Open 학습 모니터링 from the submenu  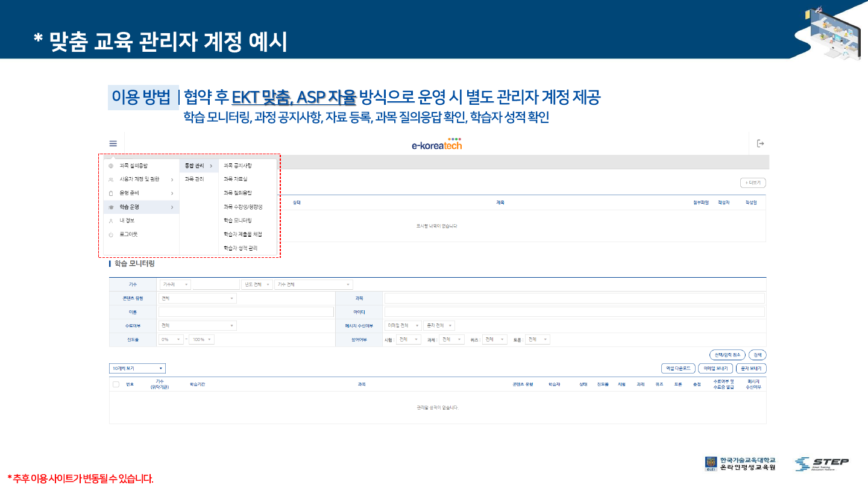pyautogui.click(x=237, y=221)
